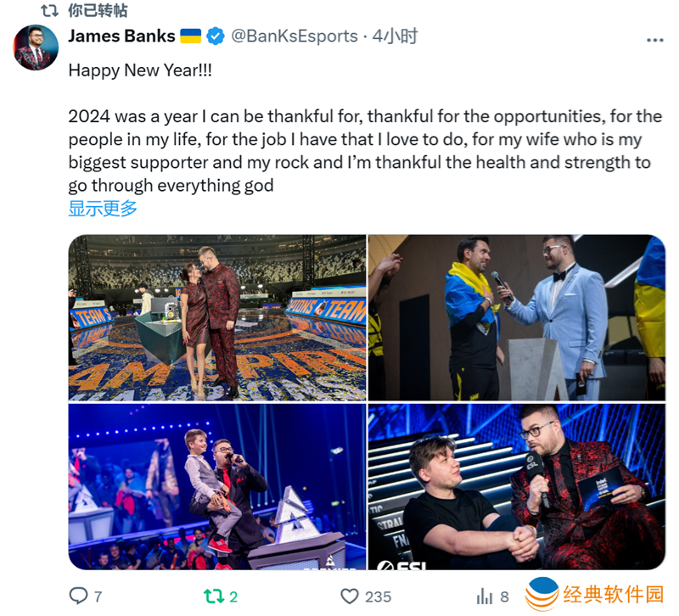
Task: Open James Banks display name
Action: click(x=121, y=36)
